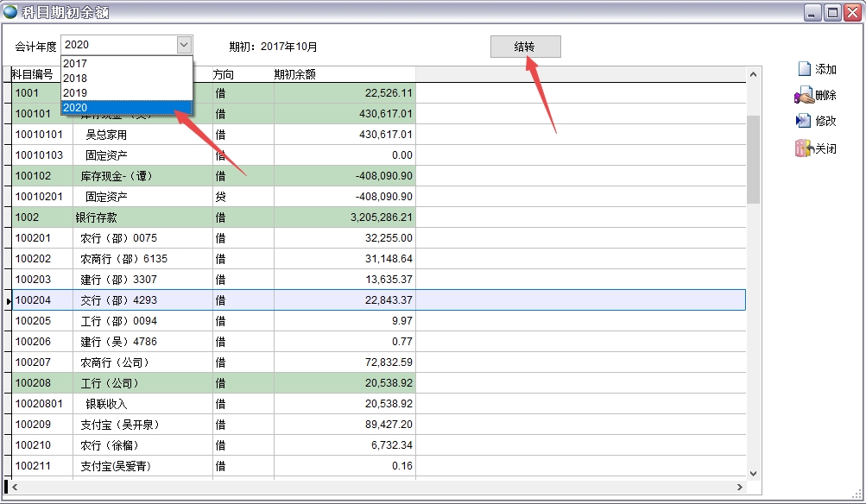The image size is (866, 504).
Task: Click the vertical scrollbar up arrow
Action: point(753,75)
